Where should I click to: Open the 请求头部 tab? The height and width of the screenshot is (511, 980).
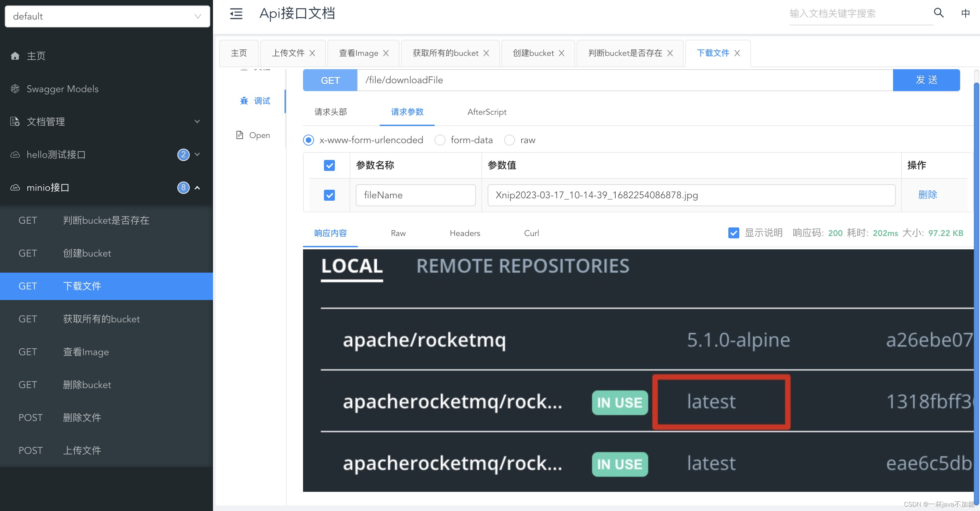click(330, 112)
